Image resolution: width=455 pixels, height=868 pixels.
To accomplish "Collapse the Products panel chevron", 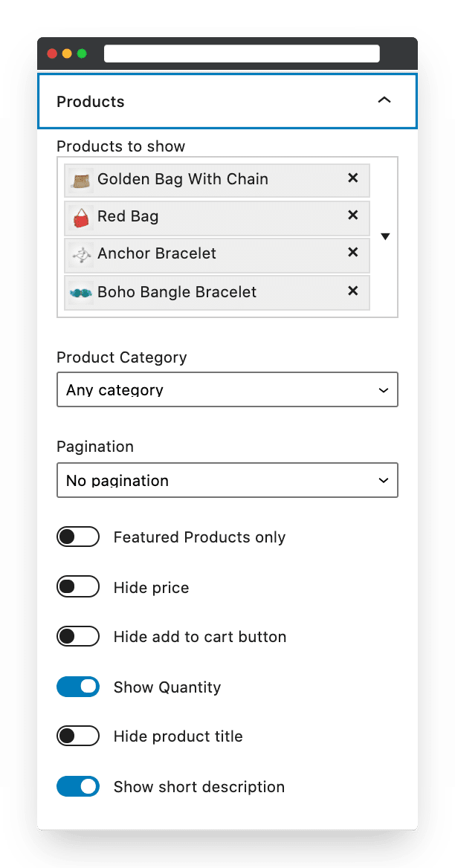I will pyautogui.click(x=384, y=100).
